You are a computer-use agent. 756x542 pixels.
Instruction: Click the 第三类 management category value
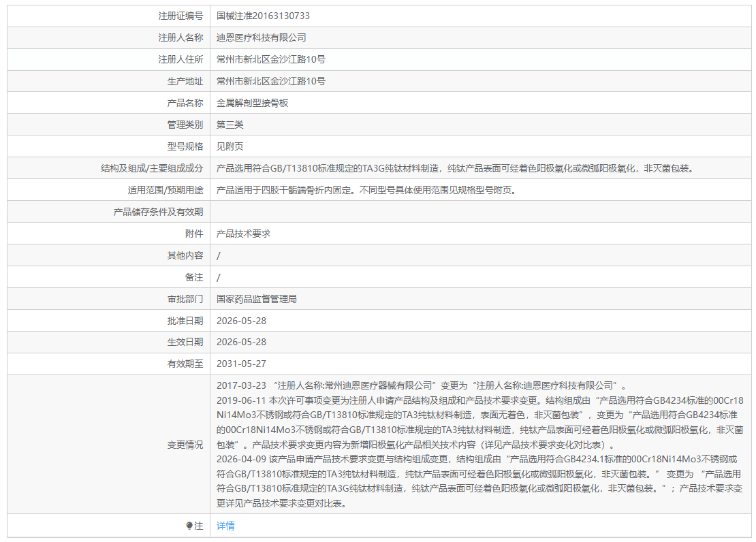pyautogui.click(x=230, y=125)
